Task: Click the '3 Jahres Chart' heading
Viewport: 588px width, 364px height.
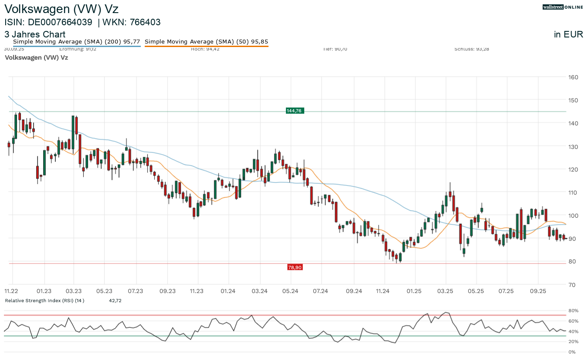Action: pos(35,34)
